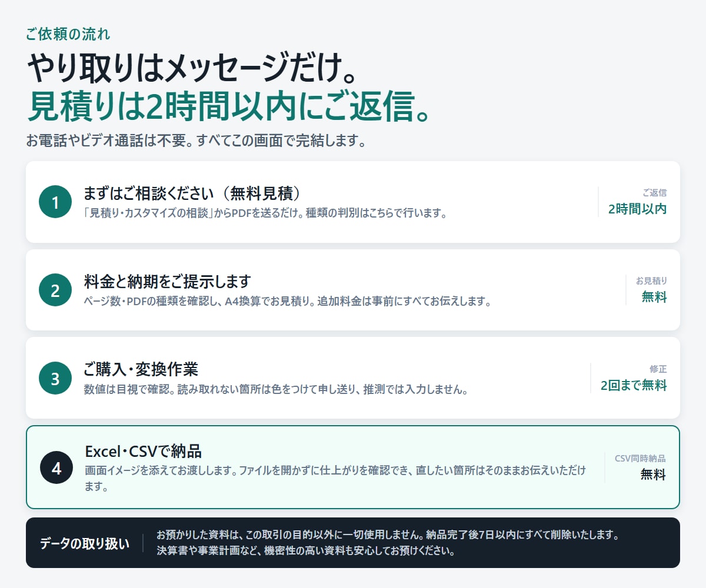Viewport: 706px width, 588px height.
Task: Click the subtitle 'お電話やビデオ通話は不要。'
Action: pos(110,142)
